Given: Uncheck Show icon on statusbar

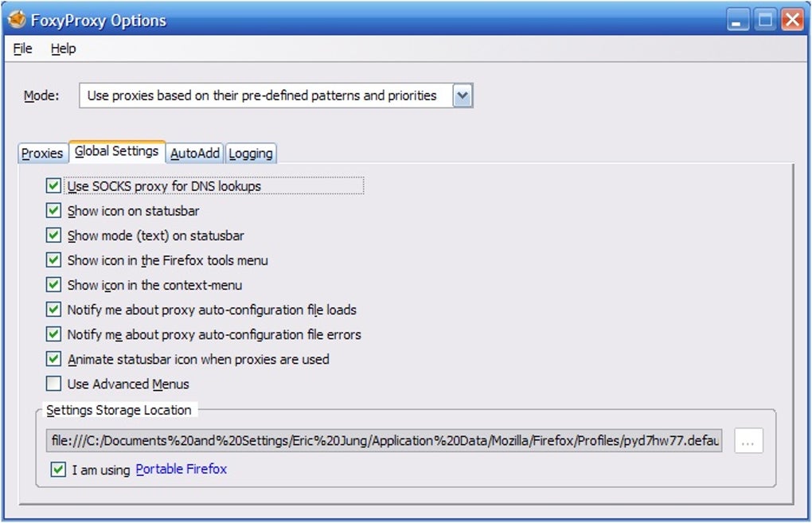Looking at the screenshot, I should coord(53,210).
